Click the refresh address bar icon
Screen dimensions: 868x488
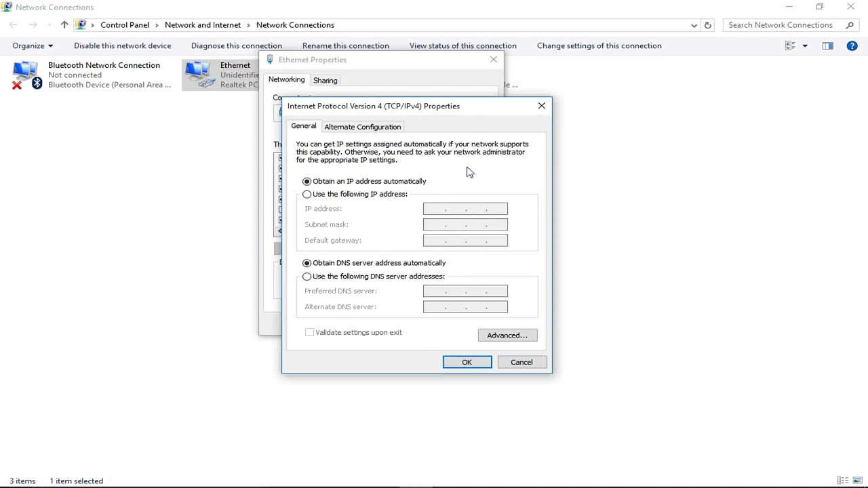[707, 25]
